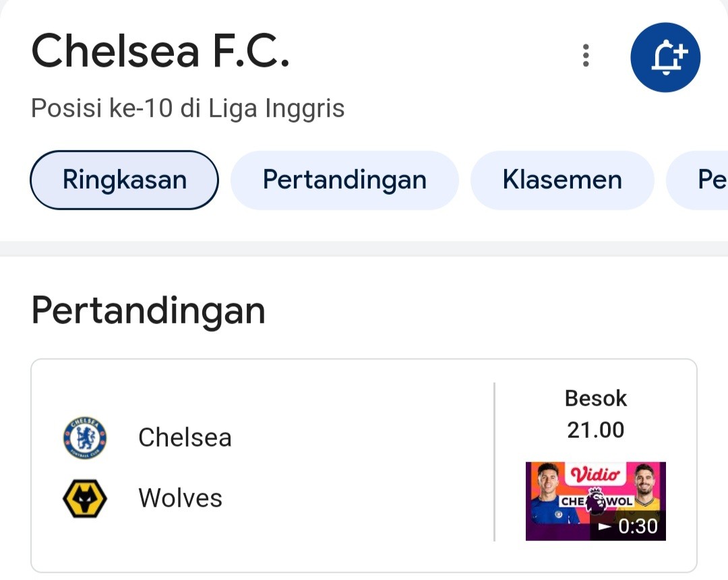The image size is (728, 580).
Task: Open the 'Posisi ke-10 di Liga Inggris' subtitle
Action: (187, 108)
